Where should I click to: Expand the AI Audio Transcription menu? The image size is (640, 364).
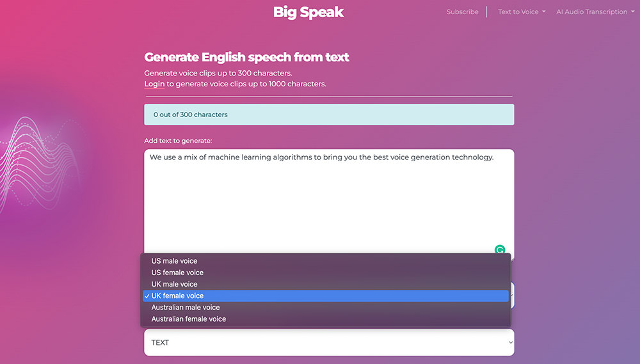pyautogui.click(x=595, y=12)
